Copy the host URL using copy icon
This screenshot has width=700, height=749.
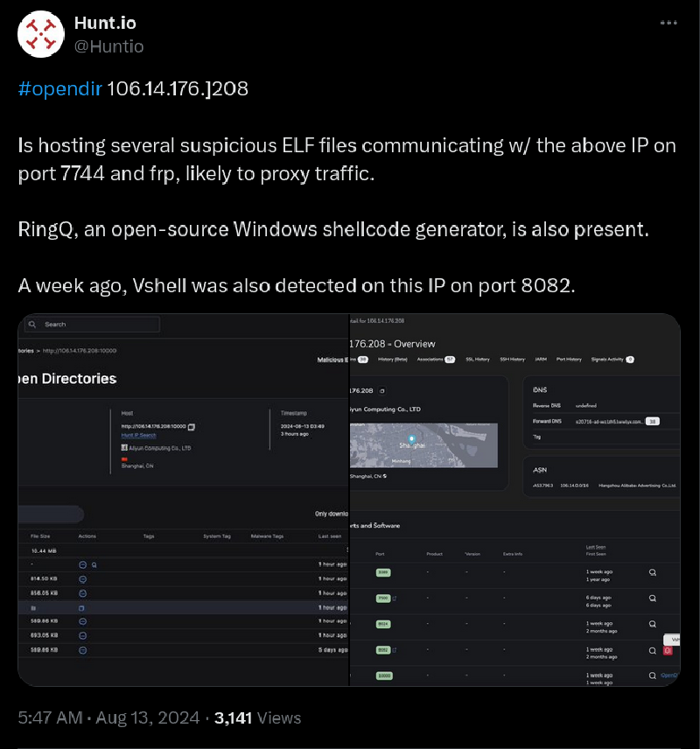pos(192,427)
